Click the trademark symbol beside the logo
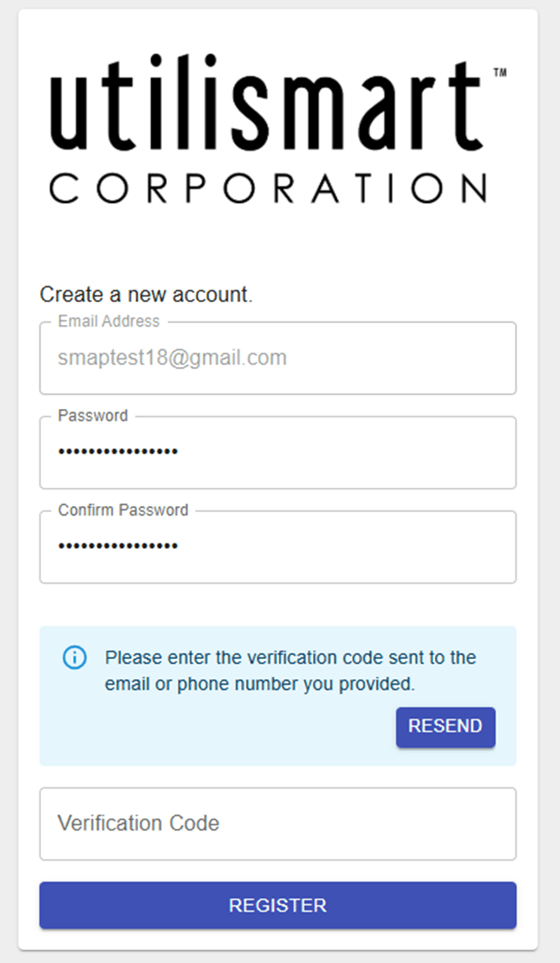The width and height of the screenshot is (560, 963). coord(500,73)
